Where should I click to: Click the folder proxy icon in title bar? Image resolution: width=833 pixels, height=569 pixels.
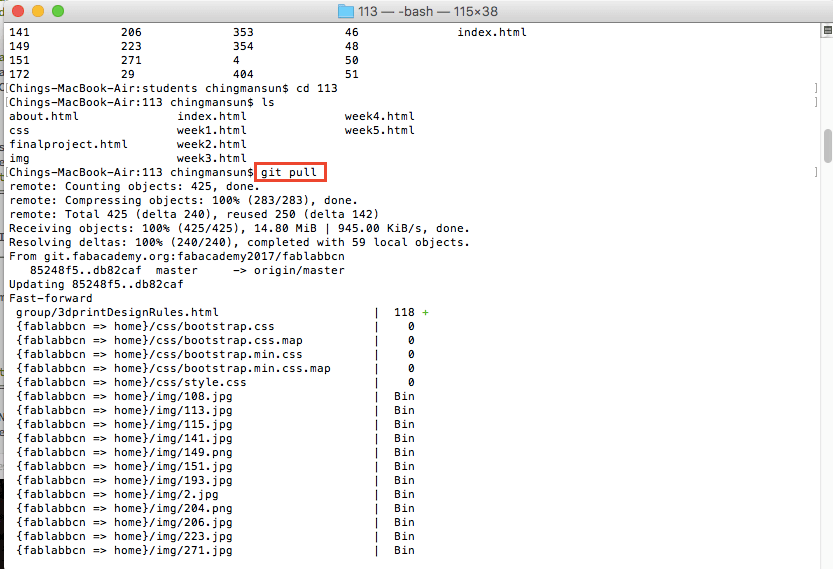click(346, 11)
